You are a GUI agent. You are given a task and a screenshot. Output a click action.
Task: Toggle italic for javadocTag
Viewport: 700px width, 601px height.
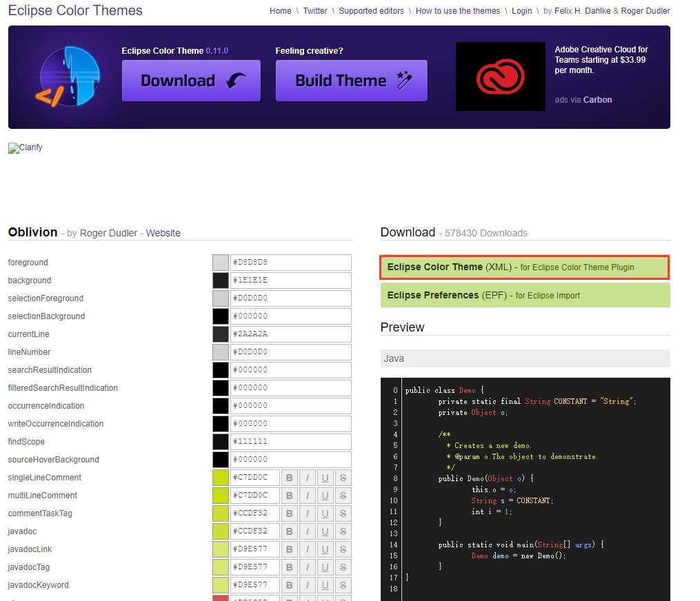pos(307,567)
